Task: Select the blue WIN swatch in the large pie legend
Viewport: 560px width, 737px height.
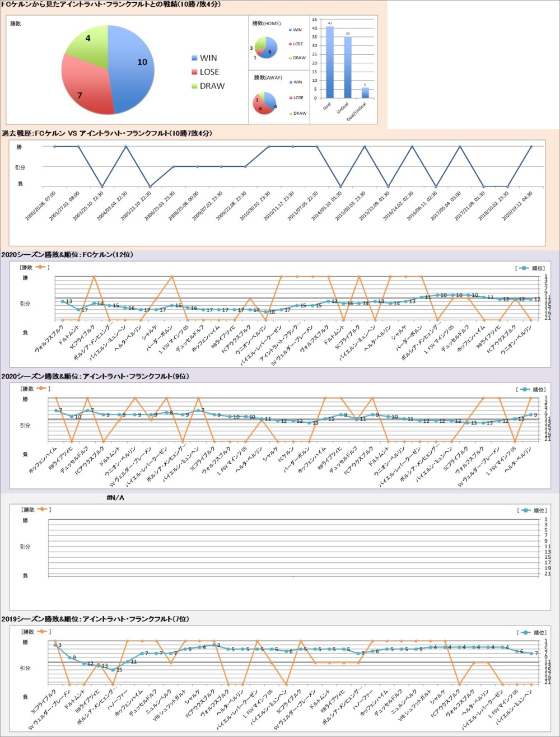Action: point(194,58)
